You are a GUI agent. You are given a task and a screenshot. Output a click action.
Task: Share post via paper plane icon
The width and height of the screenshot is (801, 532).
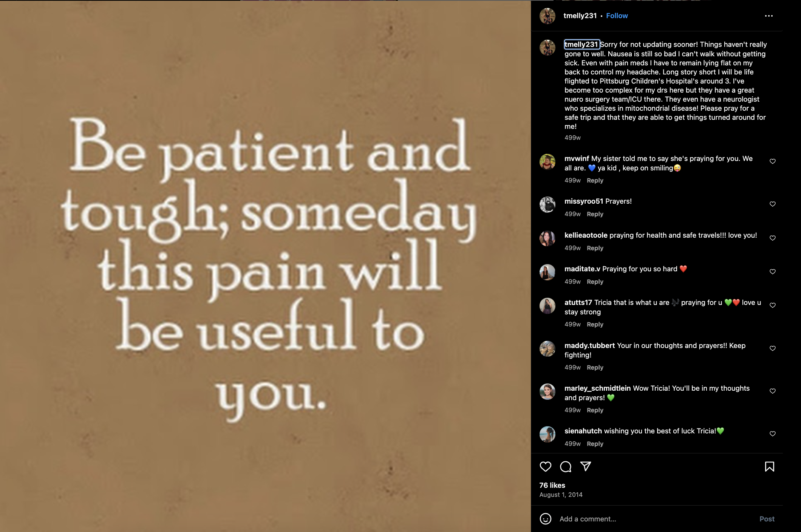[586, 466]
